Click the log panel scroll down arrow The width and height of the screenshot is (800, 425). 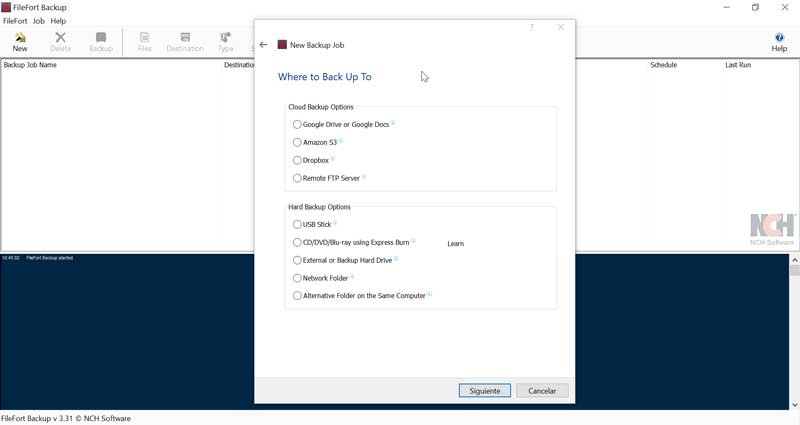coord(795,405)
